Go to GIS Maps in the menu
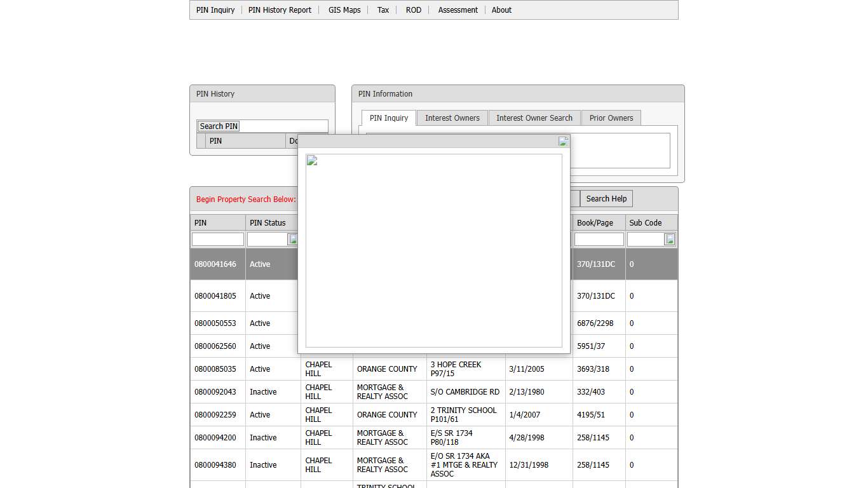The height and width of the screenshot is (488, 868). [x=344, y=10]
